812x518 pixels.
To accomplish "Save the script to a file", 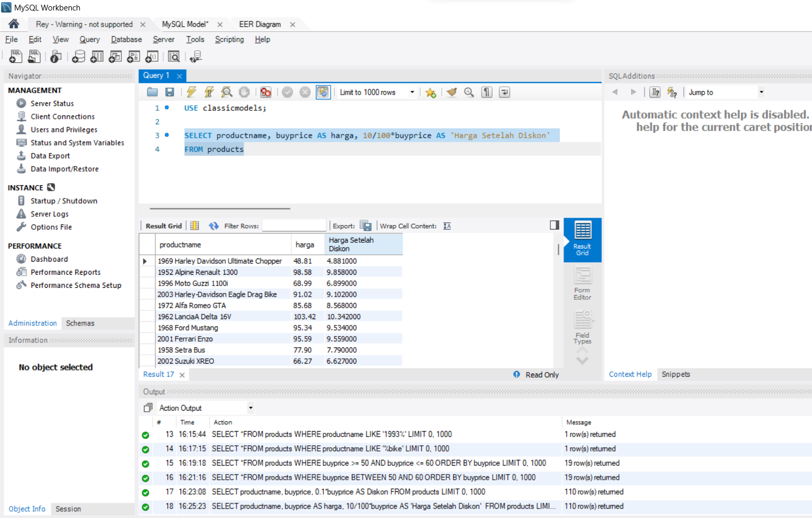I will pyautogui.click(x=170, y=92).
